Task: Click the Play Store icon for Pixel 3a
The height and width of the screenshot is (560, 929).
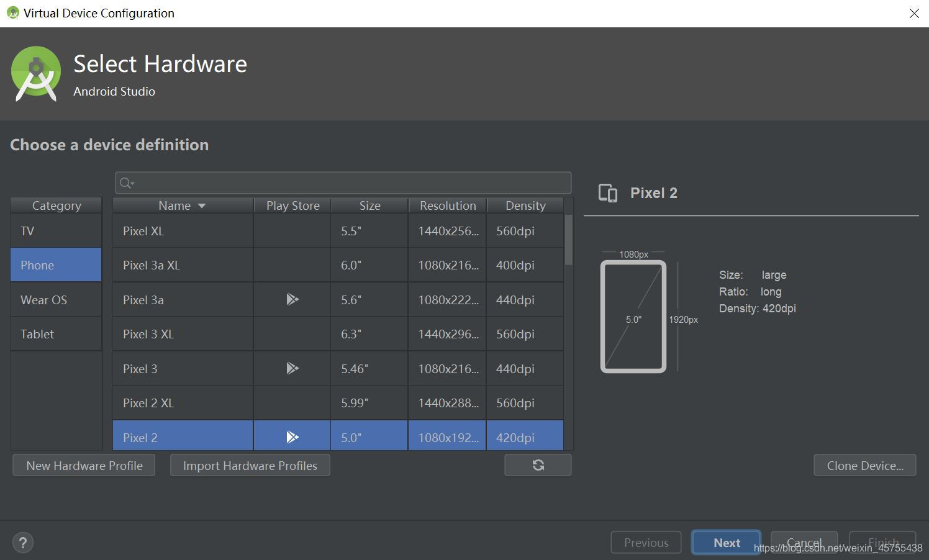Action: [x=292, y=300]
